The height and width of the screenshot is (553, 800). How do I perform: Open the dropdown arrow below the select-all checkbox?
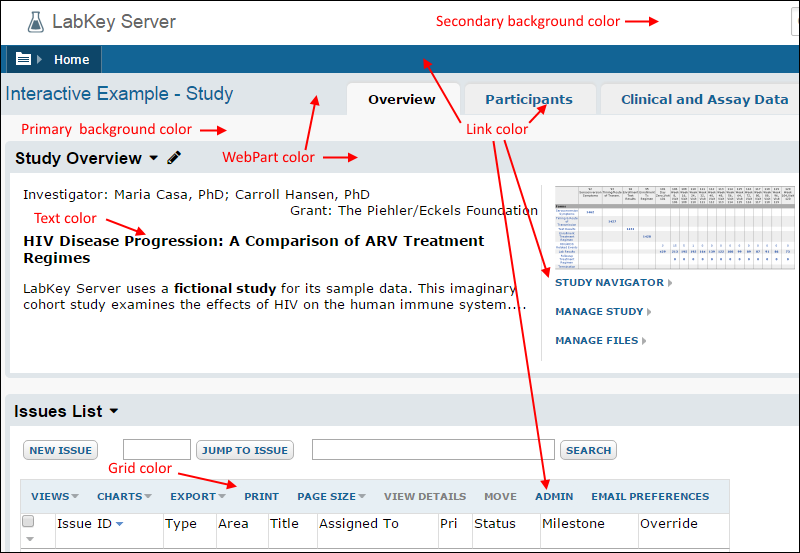point(30,539)
